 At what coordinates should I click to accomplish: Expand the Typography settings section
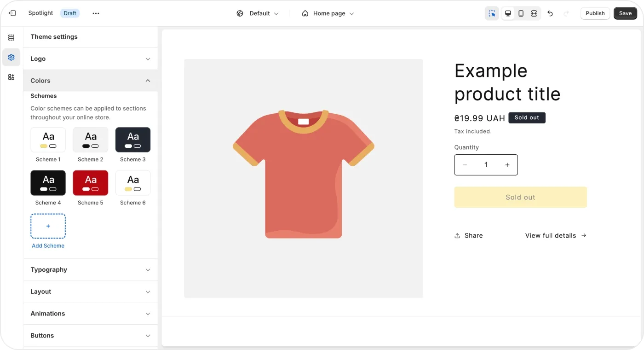90,269
